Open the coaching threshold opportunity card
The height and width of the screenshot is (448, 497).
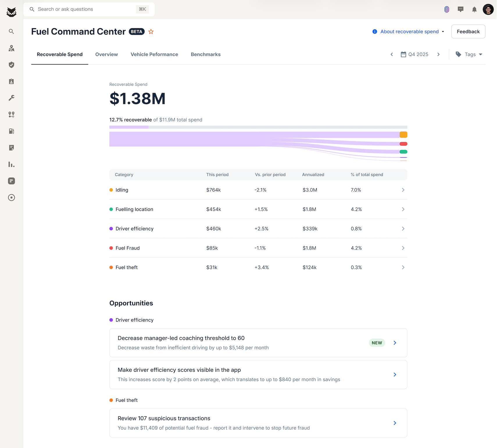(x=258, y=343)
